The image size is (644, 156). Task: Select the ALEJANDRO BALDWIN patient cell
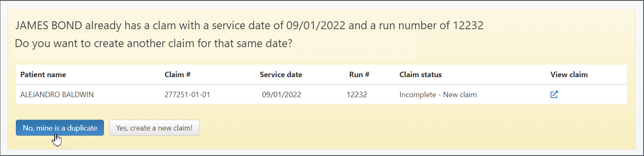click(x=57, y=95)
